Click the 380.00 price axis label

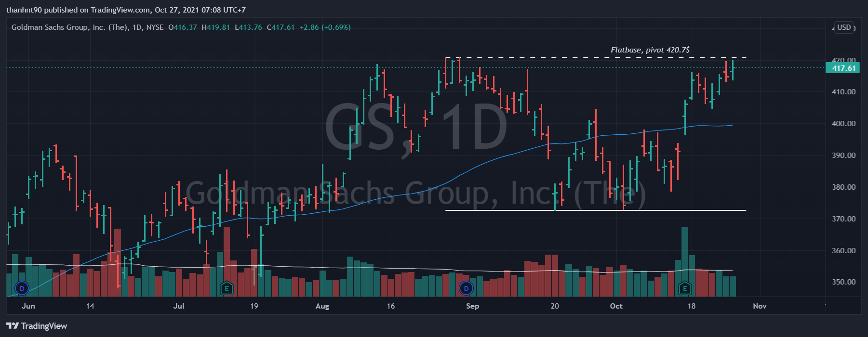click(843, 187)
